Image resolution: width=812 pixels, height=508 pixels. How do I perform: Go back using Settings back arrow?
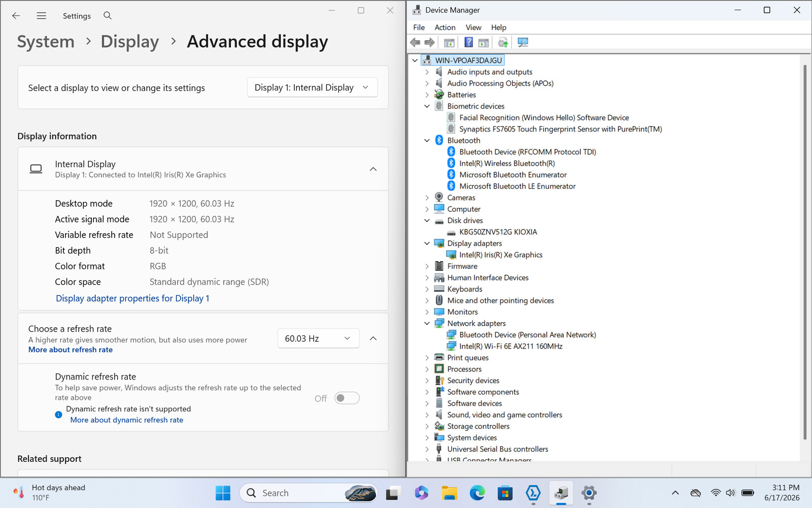(x=16, y=16)
